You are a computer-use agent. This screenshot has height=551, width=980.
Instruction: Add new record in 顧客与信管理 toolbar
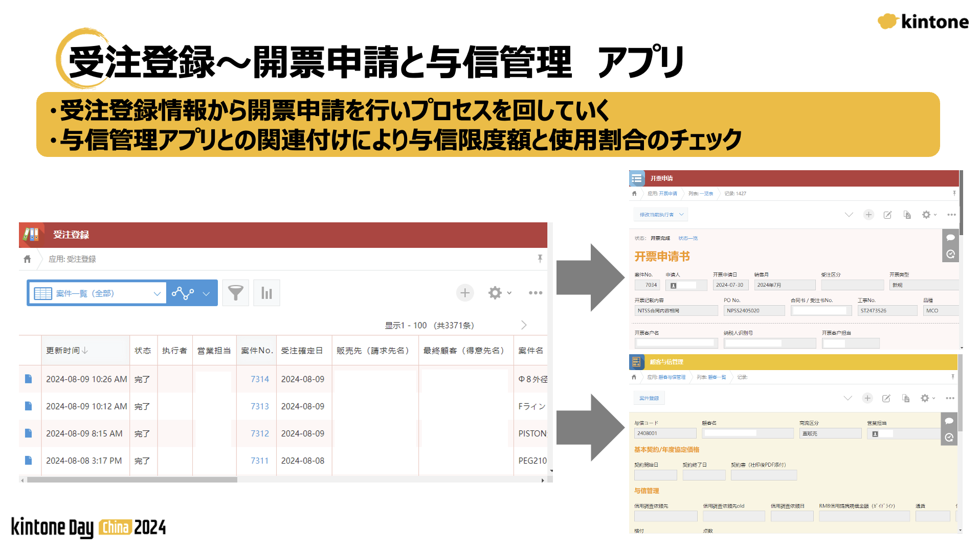[867, 398]
